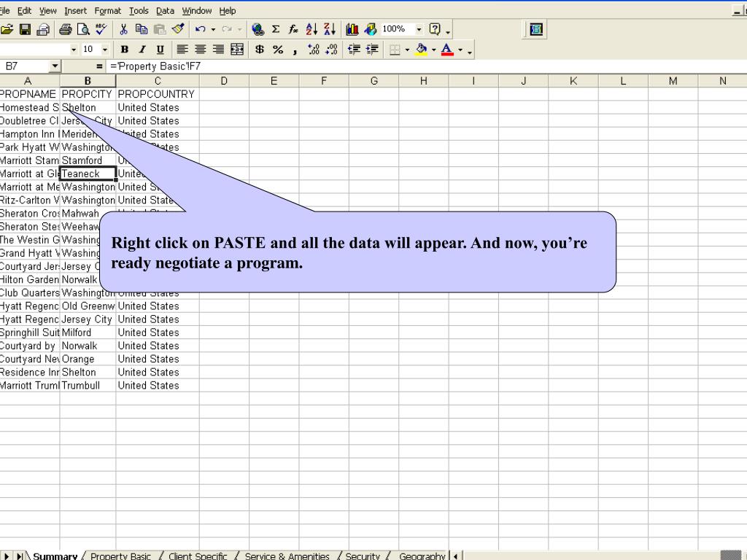Paste using the clipboard Paste icon

pos(160,29)
